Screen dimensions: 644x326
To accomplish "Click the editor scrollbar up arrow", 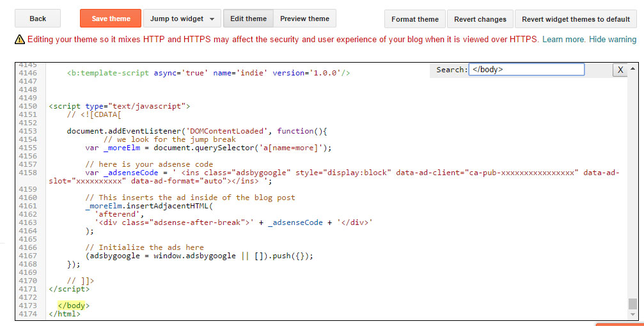I will click(633, 68).
